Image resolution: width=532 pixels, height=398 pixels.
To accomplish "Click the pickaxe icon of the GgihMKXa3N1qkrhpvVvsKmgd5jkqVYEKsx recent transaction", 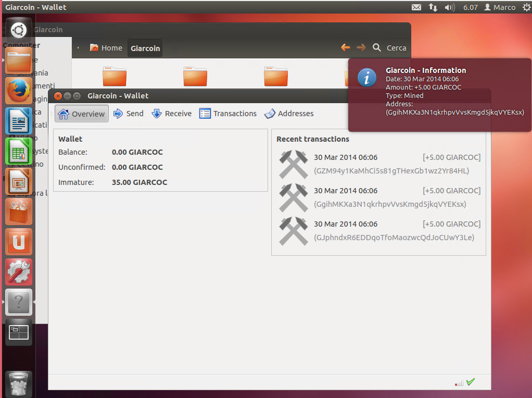I will click(x=294, y=197).
